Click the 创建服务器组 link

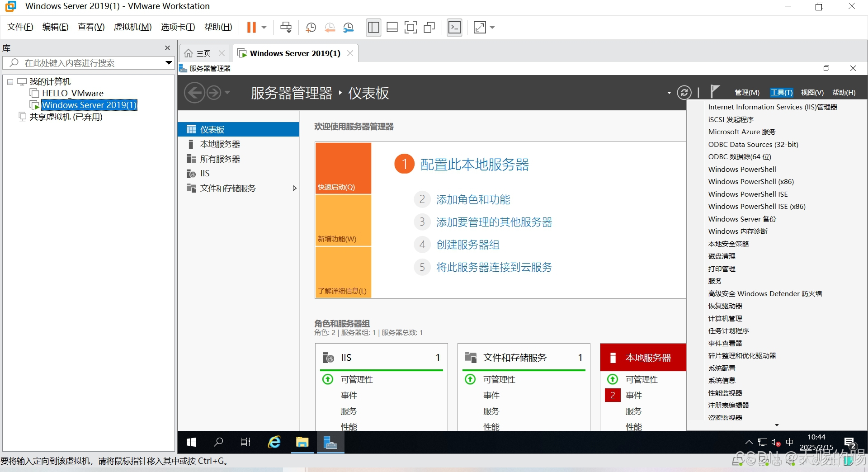tap(468, 245)
